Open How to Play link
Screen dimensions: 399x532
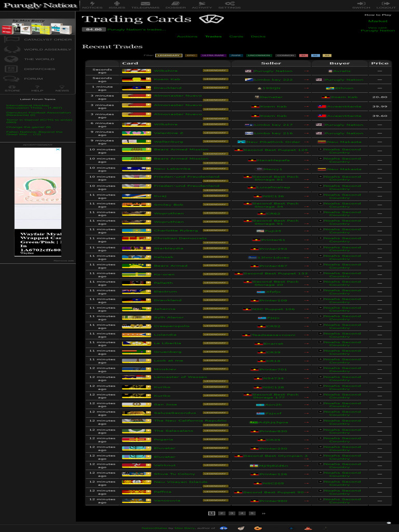tap(378, 15)
